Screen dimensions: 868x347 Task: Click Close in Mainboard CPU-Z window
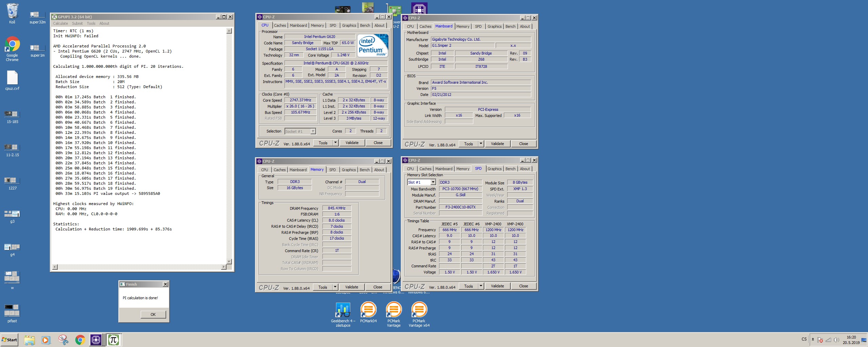[524, 144]
